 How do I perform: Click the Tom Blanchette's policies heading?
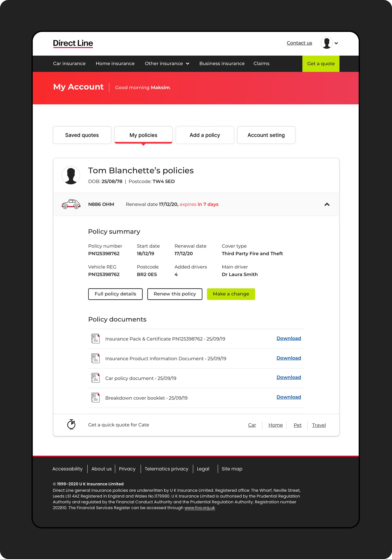pyautogui.click(x=141, y=170)
